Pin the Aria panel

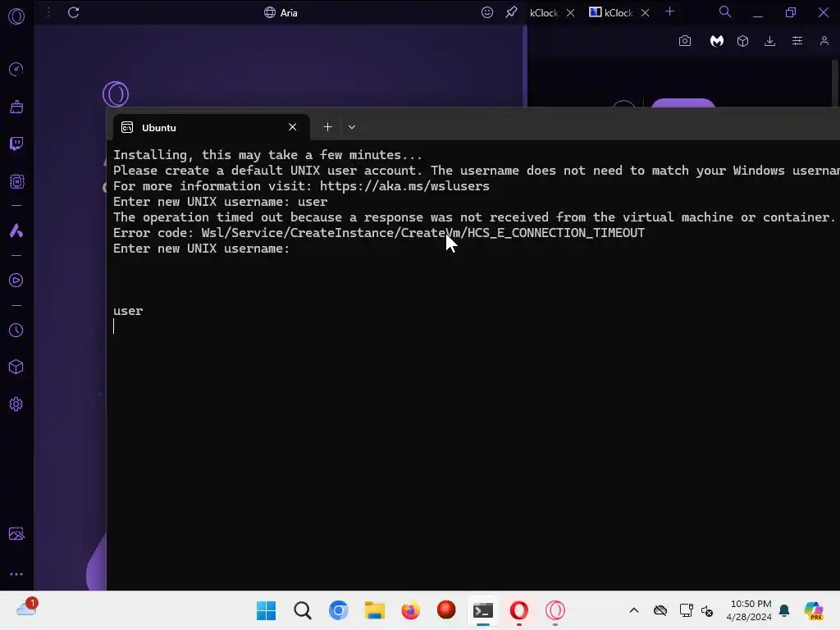(512, 12)
